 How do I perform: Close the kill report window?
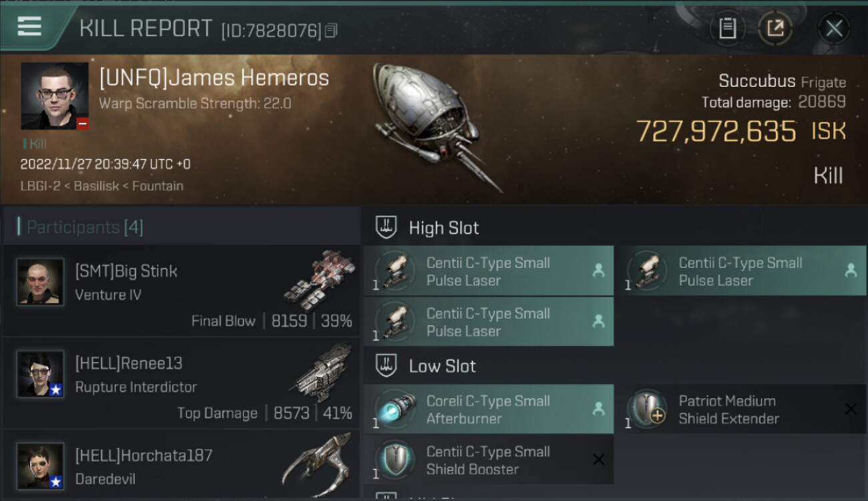834,28
